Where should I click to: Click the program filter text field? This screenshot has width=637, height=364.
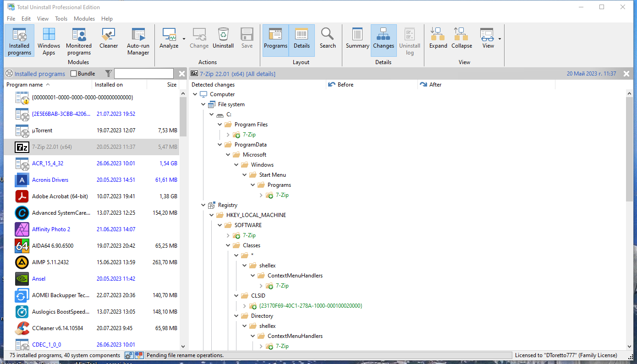pos(143,74)
